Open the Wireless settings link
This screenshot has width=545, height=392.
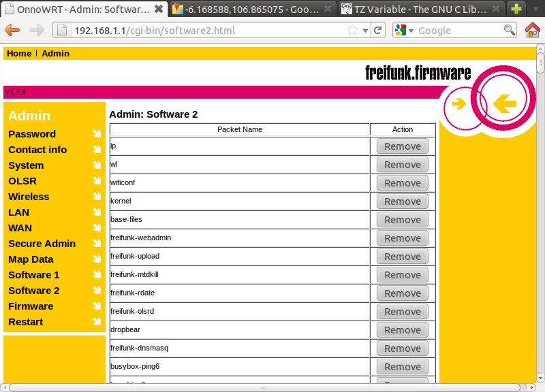(x=29, y=197)
